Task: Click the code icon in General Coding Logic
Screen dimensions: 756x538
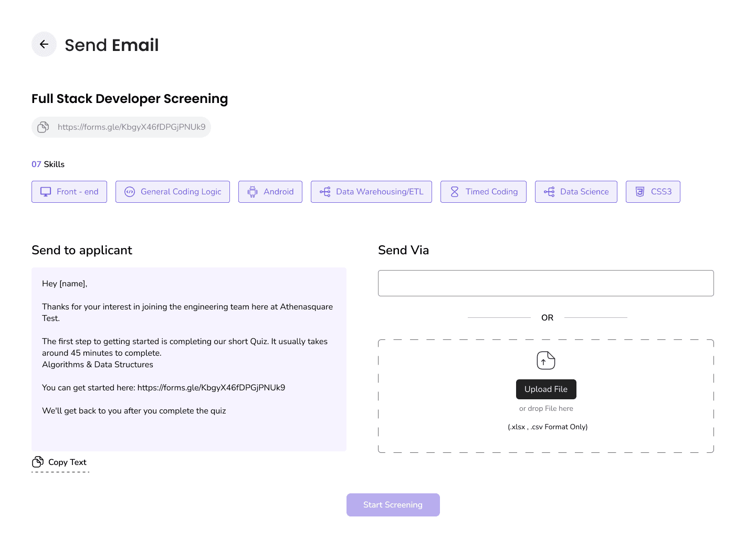Action: coord(130,192)
